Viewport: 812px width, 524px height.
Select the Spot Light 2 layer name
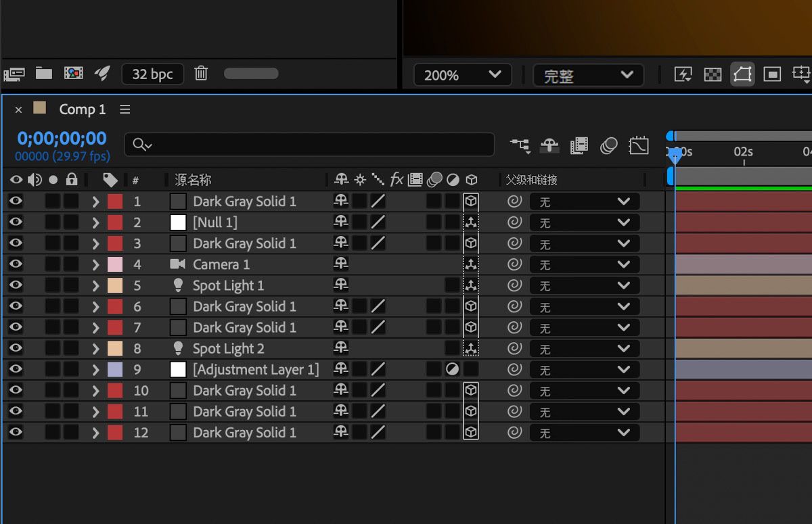pos(229,349)
